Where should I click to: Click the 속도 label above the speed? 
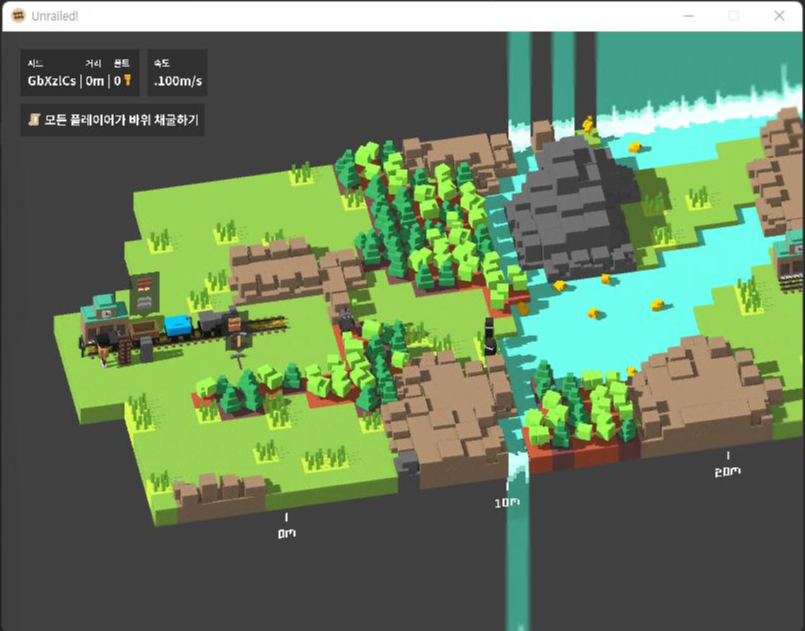pyautogui.click(x=162, y=63)
